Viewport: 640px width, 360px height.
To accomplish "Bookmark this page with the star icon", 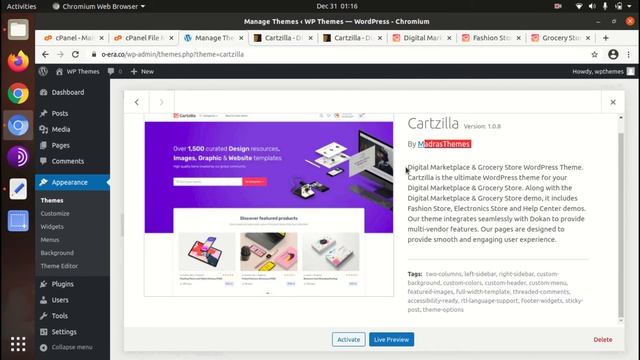I will pyautogui.click(x=594, y=54).
